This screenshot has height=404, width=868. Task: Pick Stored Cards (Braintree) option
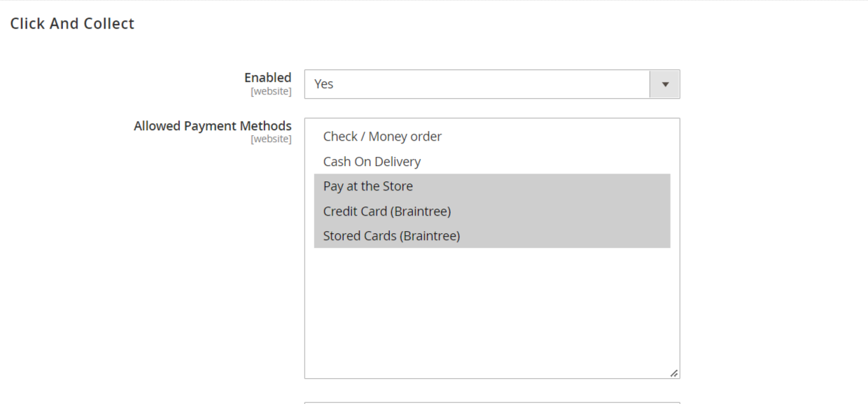click(391, 236)
